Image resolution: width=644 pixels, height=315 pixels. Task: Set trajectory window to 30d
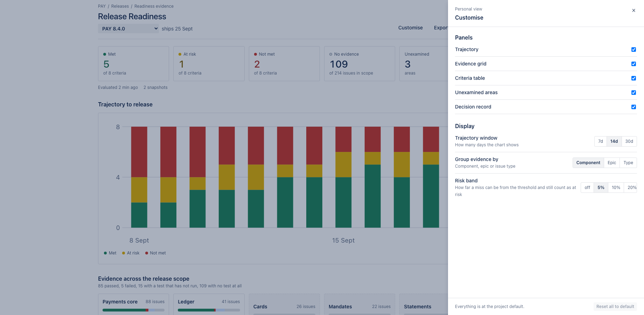click(x=629, y=141)
